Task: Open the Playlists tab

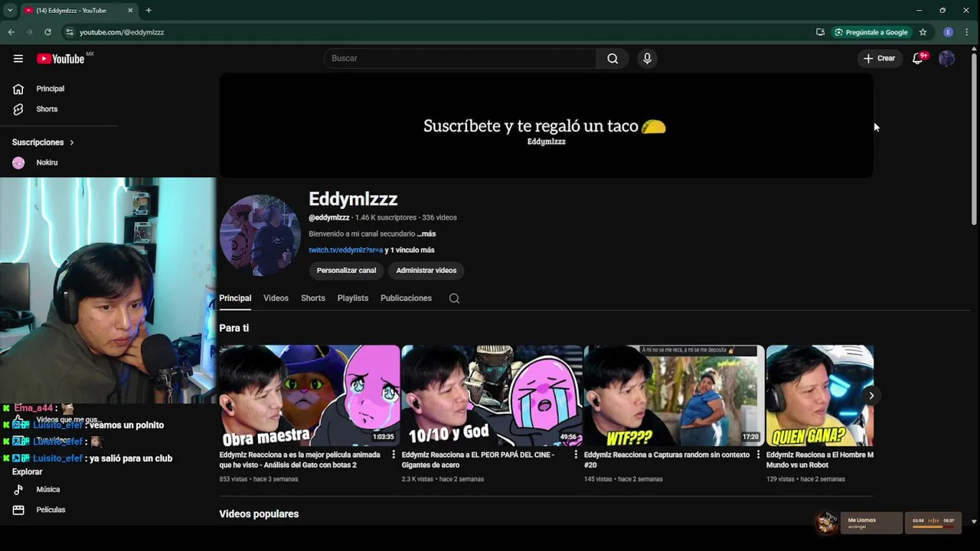Action: [353, 298]
